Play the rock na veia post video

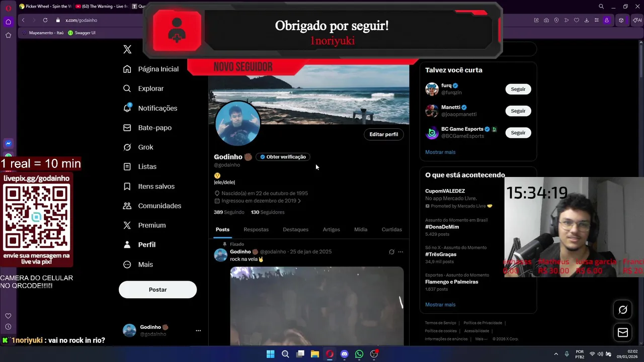click(x=317, y=306)
